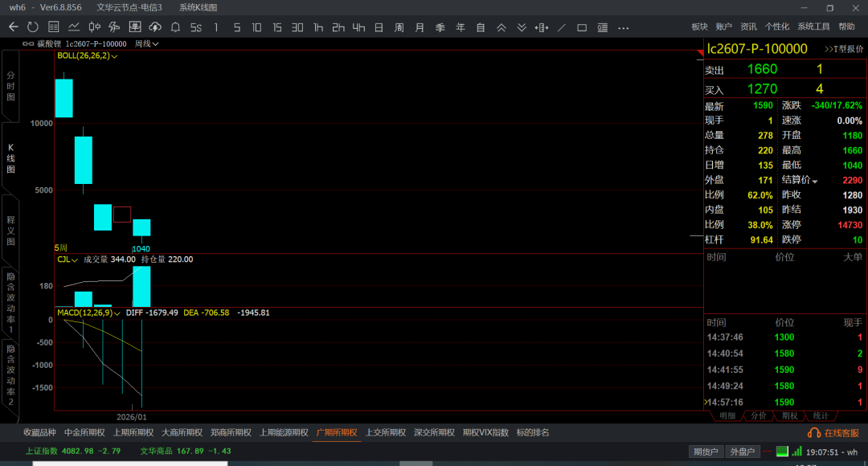The height and width of the screenshot is (466, 868).
Task: Open the 大商所期权 tab
Action: click(182, 433)
